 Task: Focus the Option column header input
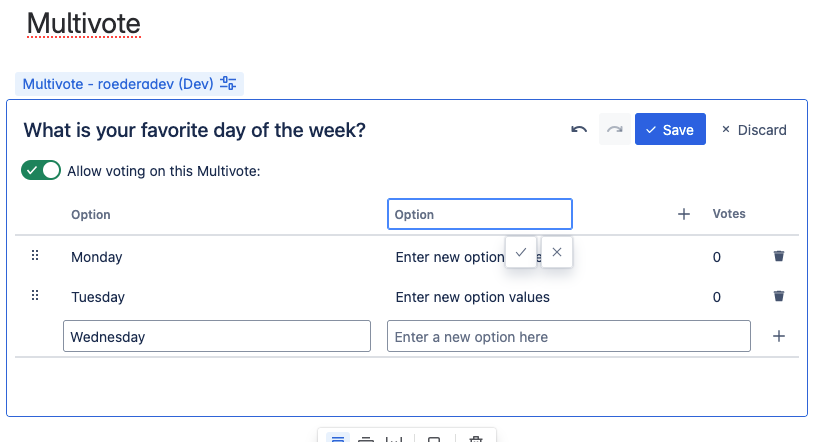tap(479, 214)
